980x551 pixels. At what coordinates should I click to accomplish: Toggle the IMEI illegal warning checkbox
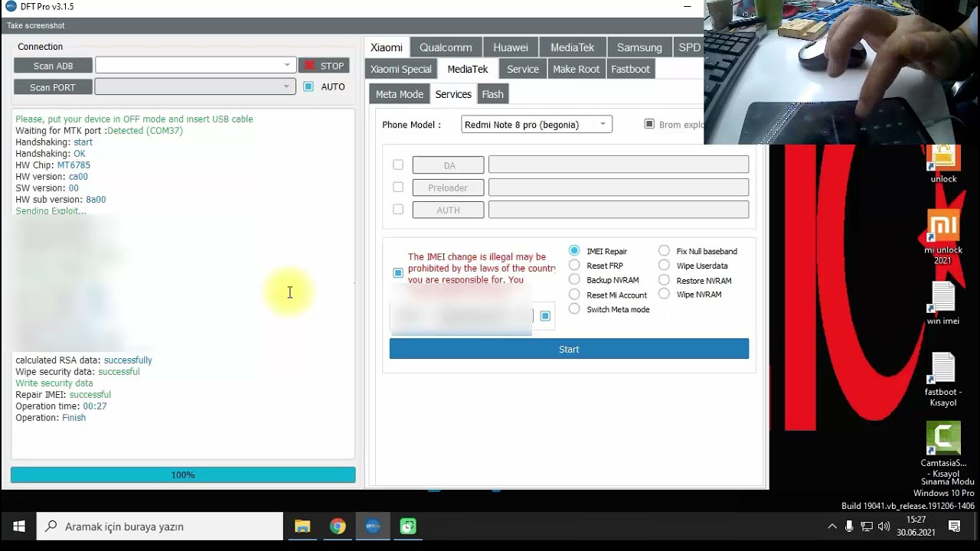coord(398,272)
